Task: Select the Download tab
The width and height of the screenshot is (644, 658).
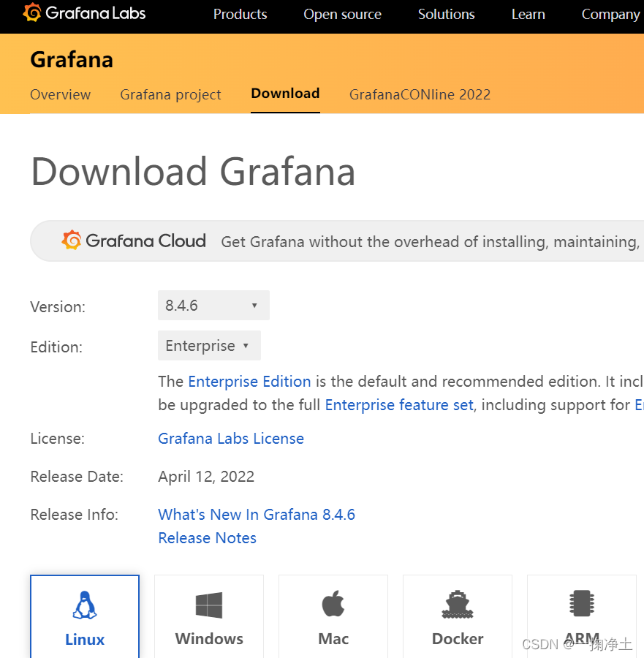Action: pyautogui.click(x=285, y=93)
